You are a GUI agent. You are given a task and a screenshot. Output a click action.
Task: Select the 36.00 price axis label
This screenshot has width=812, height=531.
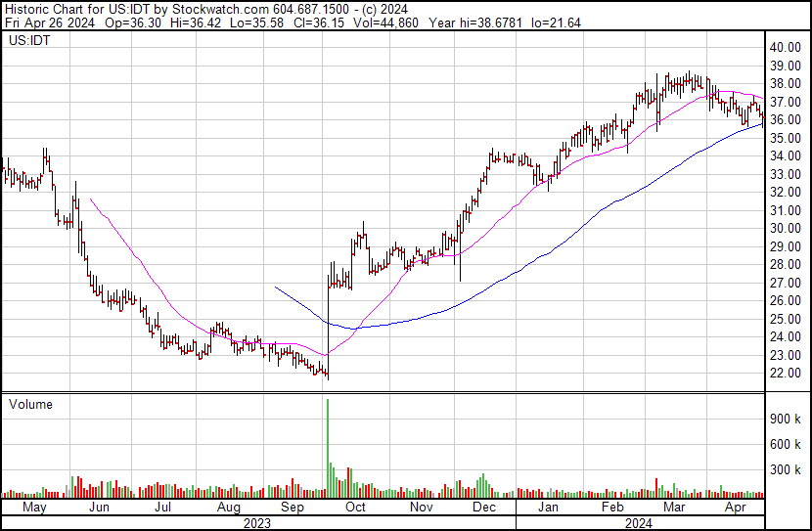point(786,120)
